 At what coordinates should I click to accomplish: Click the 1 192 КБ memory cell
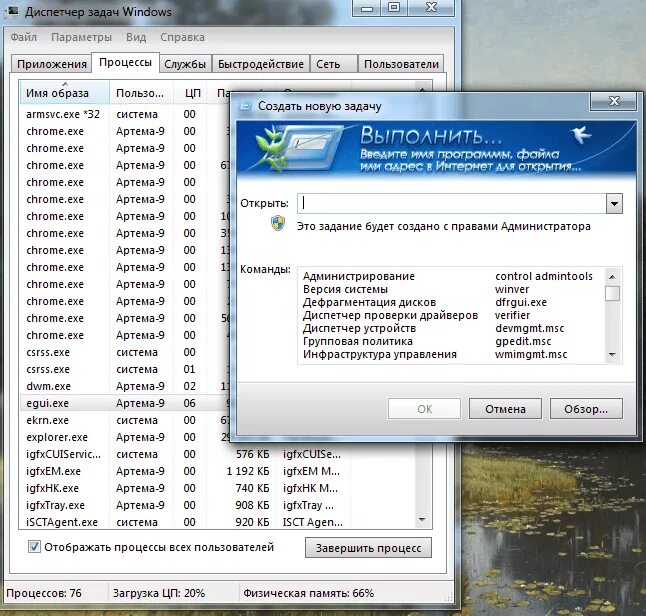[x=248, y=471]
